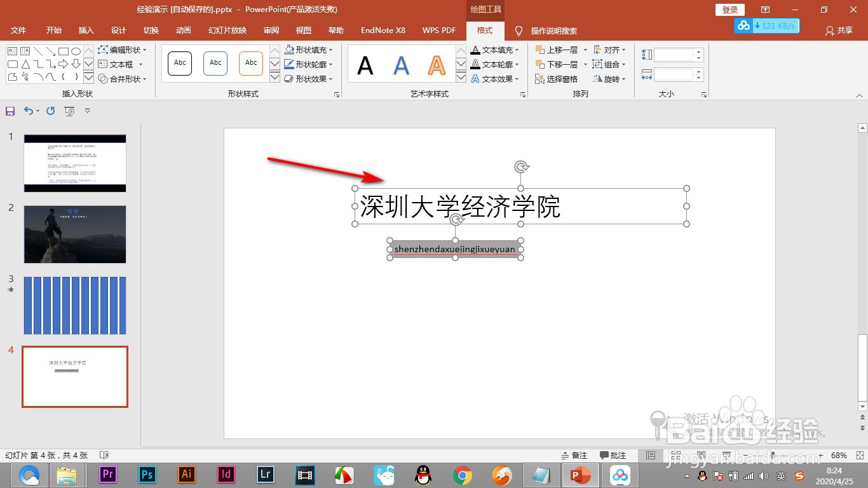Select the rounded rectangle shape
This screenshot has width=868, height=488.
(x=12, y=64)
